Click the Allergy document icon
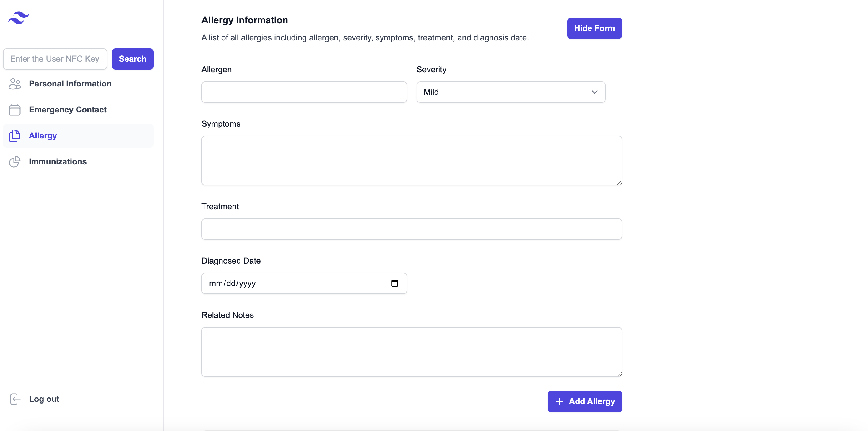 14,136
